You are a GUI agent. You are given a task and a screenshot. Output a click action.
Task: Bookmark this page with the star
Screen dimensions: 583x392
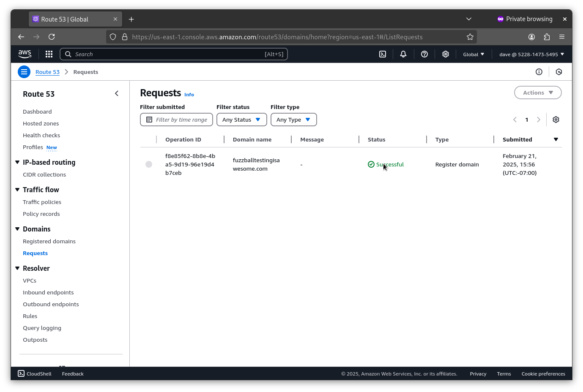470,37
